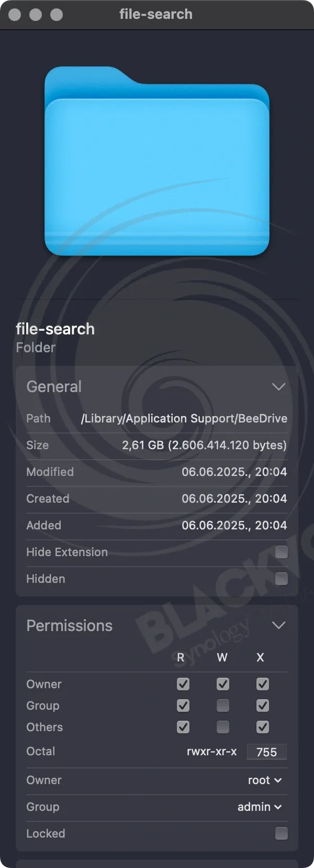Viewport: 314px width, 868px height.
Task: Click the file-search folder name heading
Action: coord(55,329)
